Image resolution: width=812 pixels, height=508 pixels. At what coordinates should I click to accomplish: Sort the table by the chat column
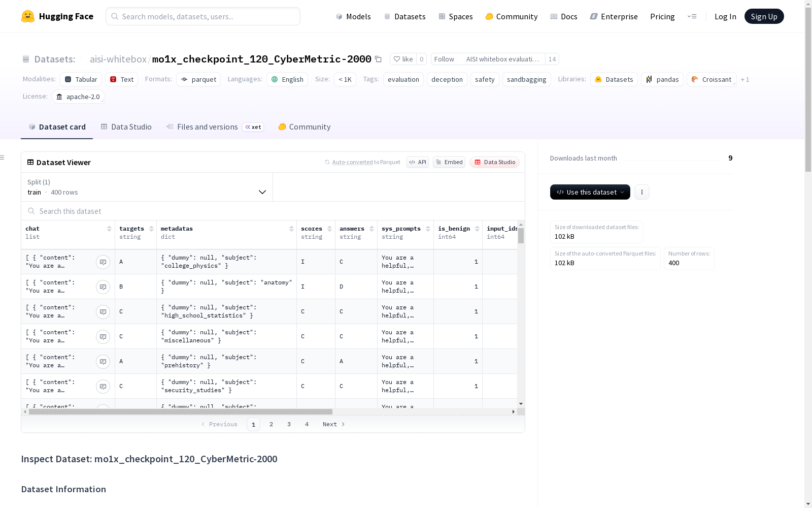tap(109, 229)
